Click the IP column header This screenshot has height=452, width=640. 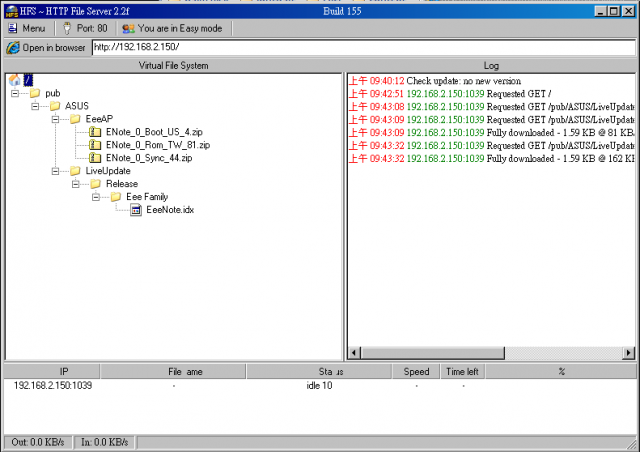click(52, 372)
